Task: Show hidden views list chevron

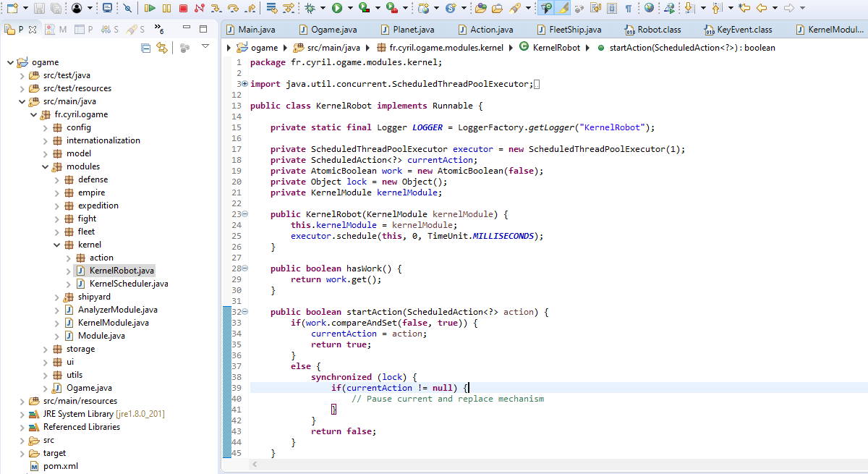Action: click(x=159, y=30)
